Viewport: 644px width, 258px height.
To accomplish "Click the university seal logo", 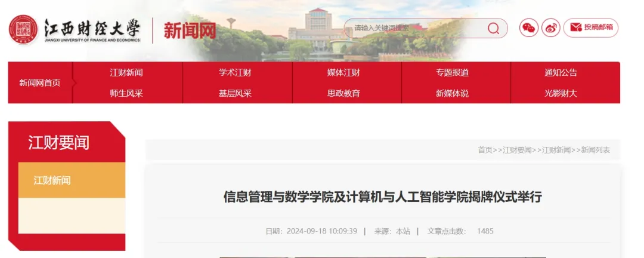I will [23, 29].
